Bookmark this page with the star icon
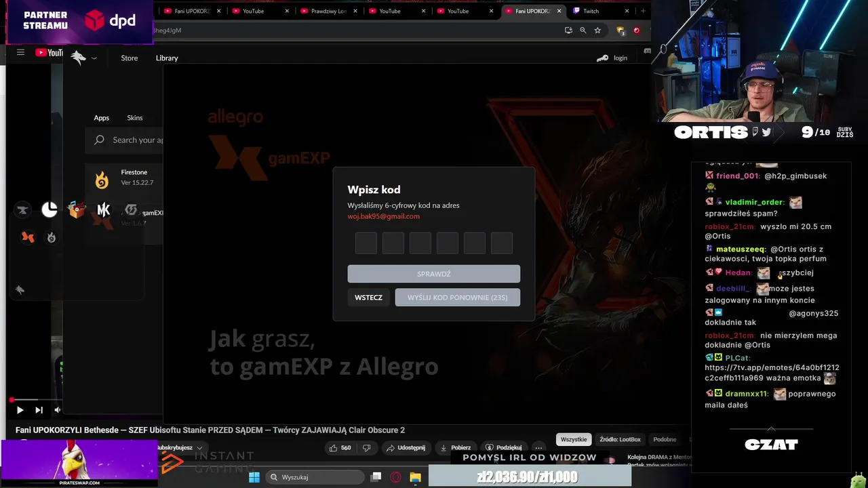The image size is (868, 488). [597, 30]
